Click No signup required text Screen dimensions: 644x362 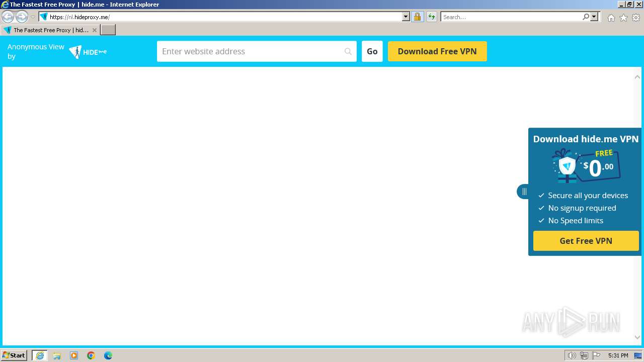[x=582, y=208]
